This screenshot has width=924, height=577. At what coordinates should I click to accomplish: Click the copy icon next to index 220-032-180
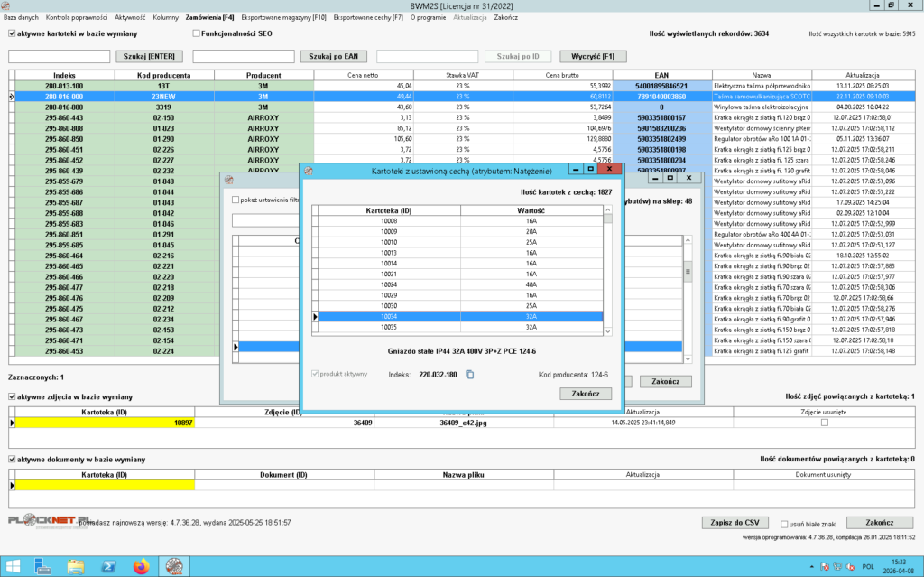click(x=469, y=374)
